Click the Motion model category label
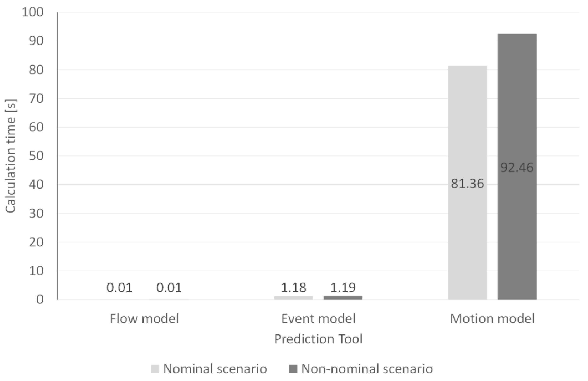Image resolution: width=588 pixels, height=381 pixels. [492, 319]
